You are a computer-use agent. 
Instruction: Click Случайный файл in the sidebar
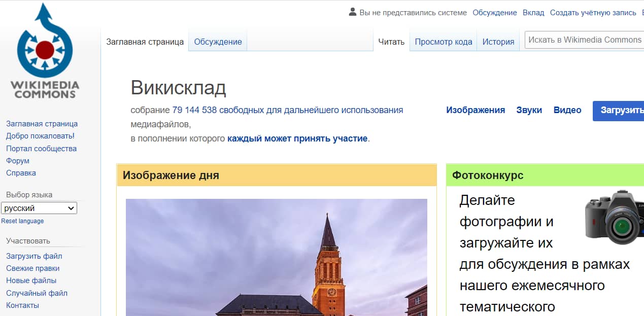pyautogui.click(x=37, y=293)
